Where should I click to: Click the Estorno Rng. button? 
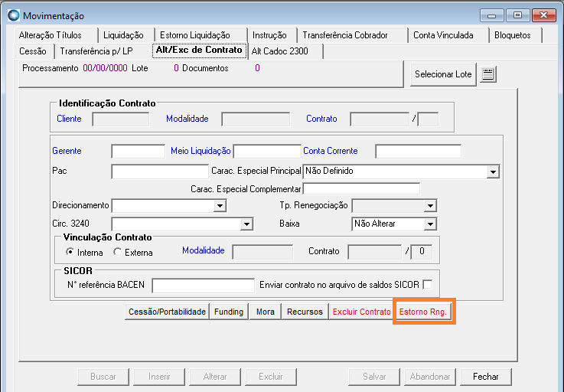coord(423,312)
